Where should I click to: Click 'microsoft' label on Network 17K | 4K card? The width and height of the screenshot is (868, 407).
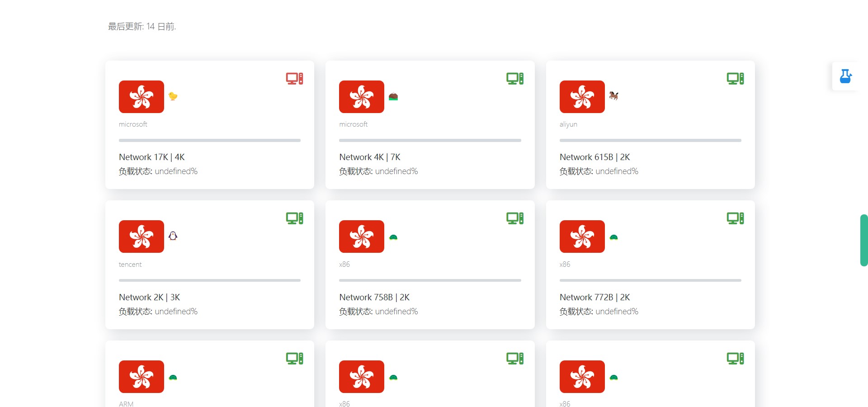pos(133,124)
